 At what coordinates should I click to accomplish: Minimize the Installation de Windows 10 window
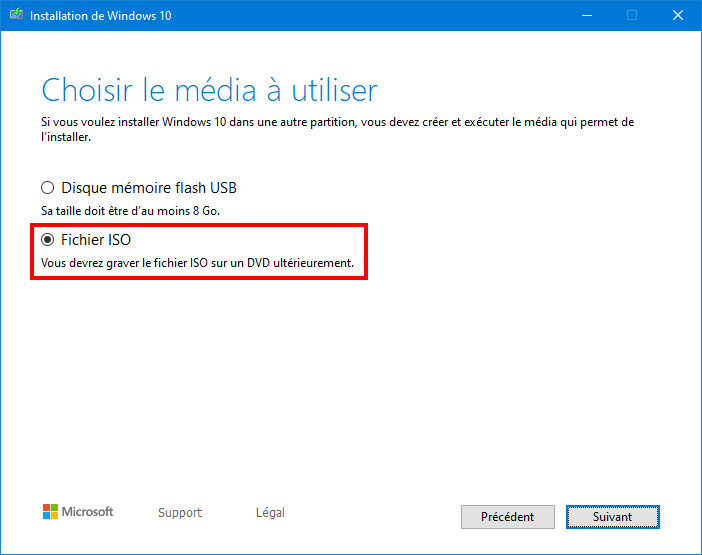click(587, 15)
